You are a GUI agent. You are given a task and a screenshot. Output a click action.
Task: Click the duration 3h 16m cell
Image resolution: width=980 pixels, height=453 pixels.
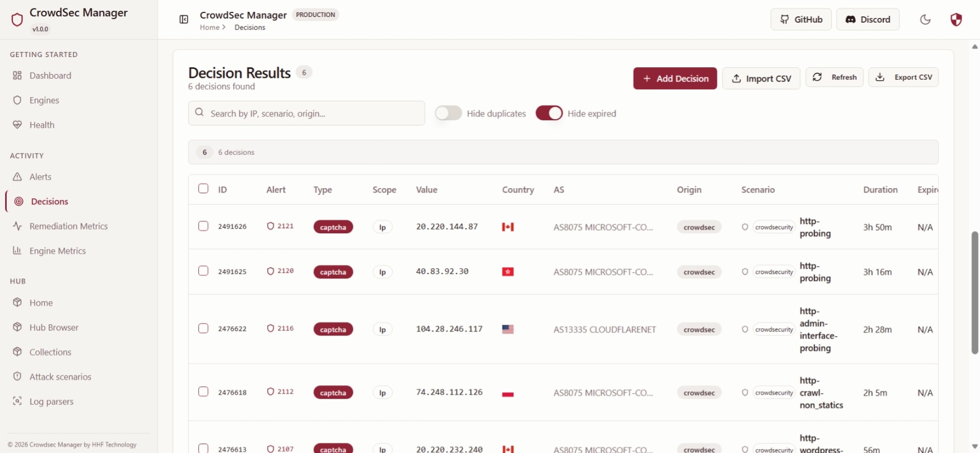click(x=877, y=272)
